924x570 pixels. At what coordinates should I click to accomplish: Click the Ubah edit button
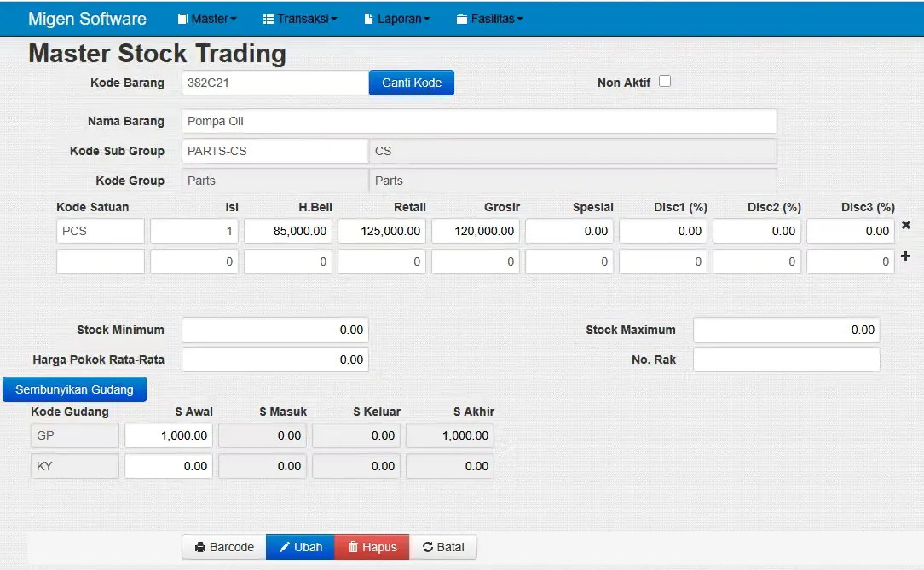pyautogui.click(x=301, y=547)
